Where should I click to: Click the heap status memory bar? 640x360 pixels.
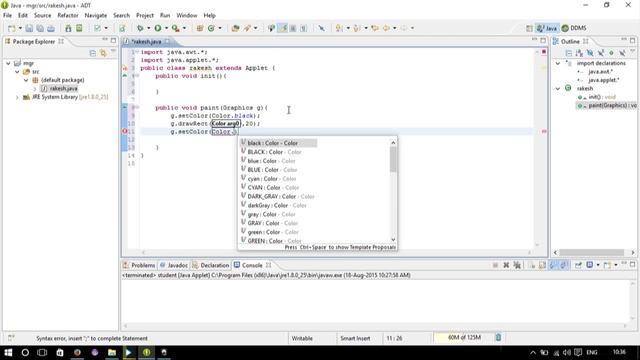(463, 338)
